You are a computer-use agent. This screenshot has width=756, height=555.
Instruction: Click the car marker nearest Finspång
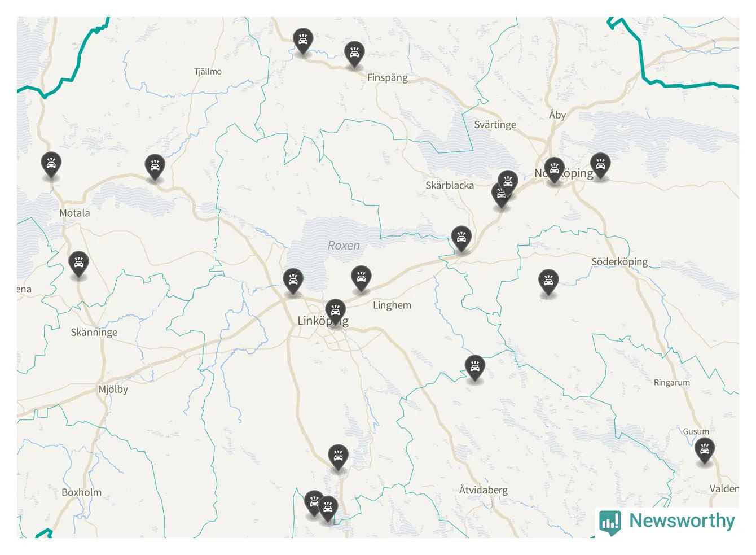pos(354,54)
